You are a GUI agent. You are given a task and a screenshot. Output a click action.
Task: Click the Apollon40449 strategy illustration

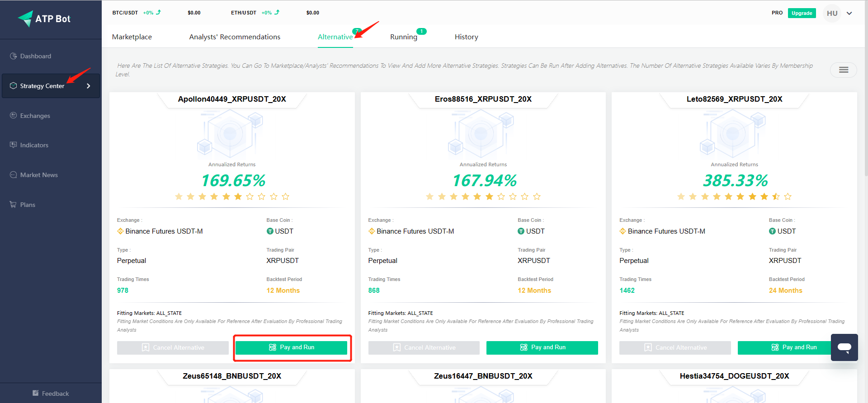[230, 133]
